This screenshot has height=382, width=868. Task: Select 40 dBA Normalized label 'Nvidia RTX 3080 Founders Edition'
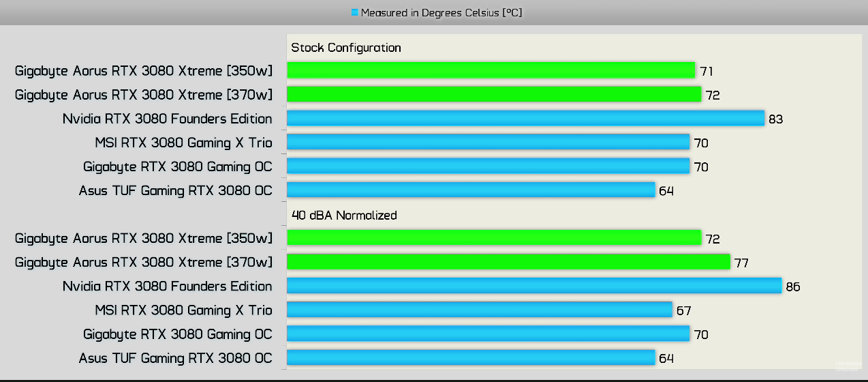click(x=168, y=286)
